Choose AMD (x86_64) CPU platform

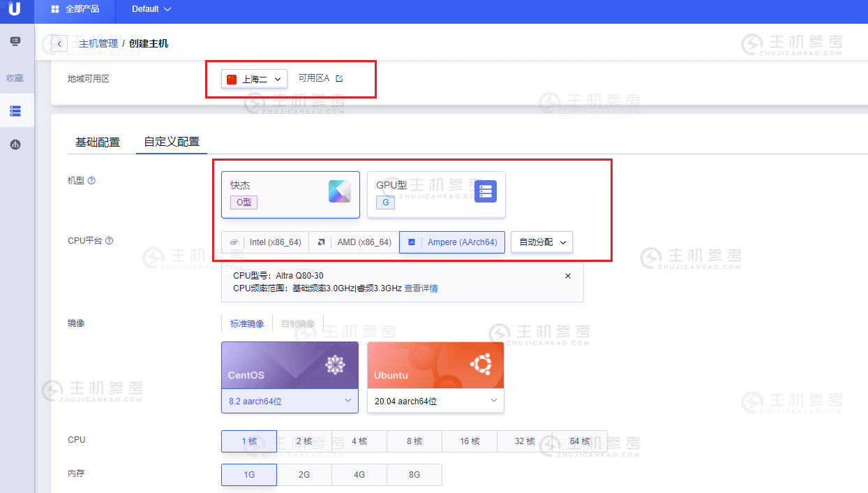pyautogui.click(x=354, y=242)
